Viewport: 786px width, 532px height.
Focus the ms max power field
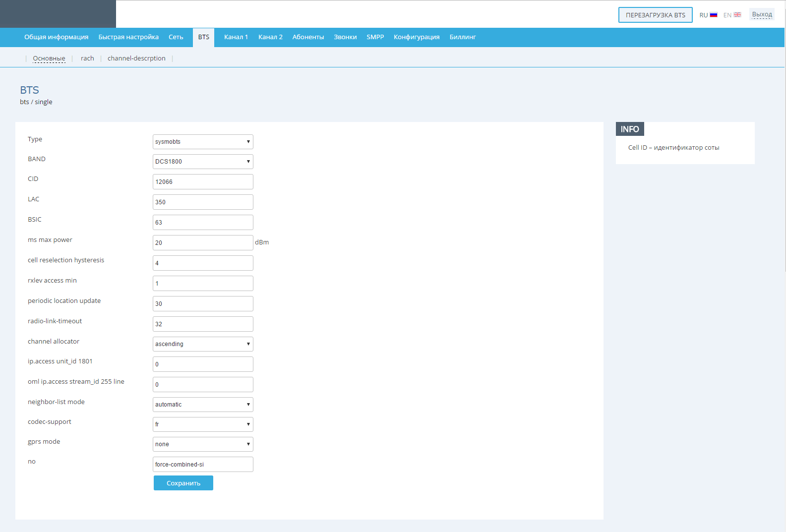(x=203, y=243)
